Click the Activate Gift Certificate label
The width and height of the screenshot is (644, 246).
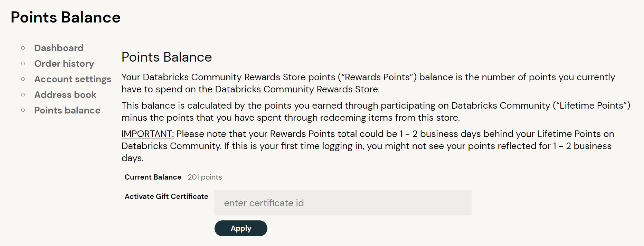pos(166,197)
